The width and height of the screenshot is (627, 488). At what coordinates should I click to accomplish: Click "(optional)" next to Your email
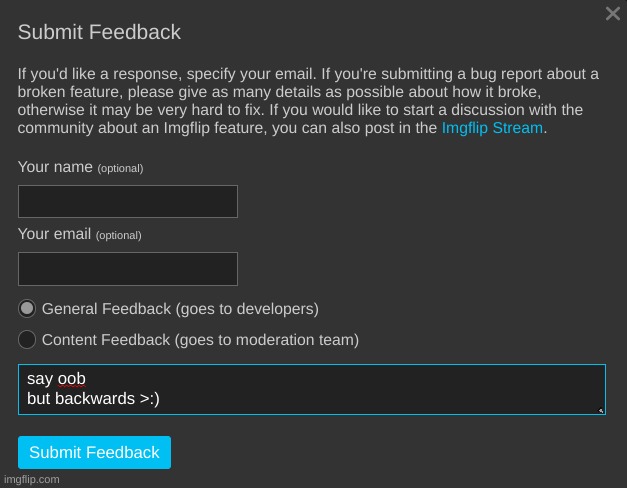[118, 236]
